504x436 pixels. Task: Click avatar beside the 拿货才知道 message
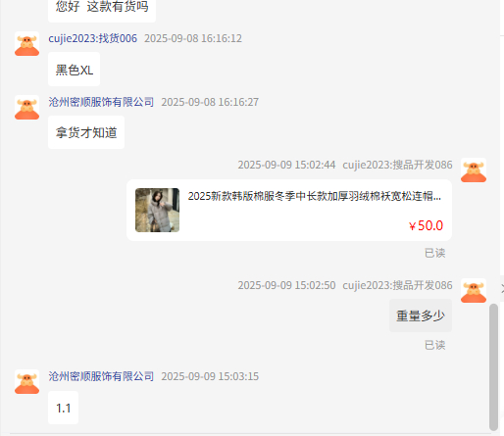27,108
